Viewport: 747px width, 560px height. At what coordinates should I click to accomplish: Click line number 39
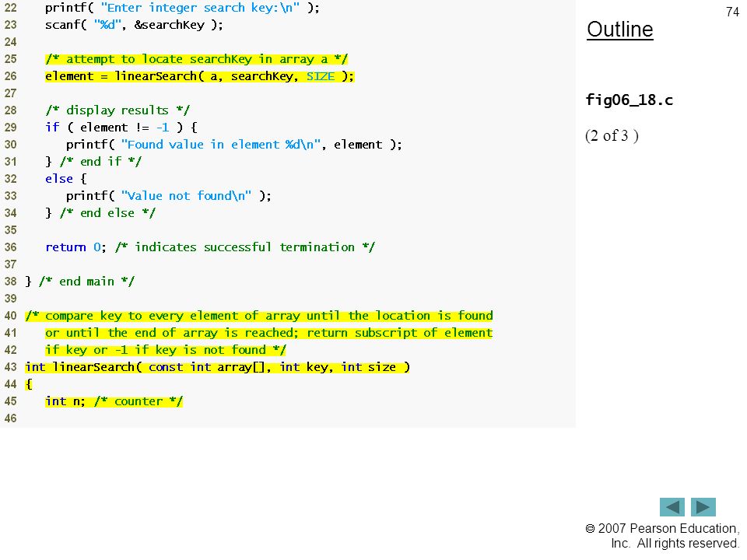pyautogui.click(x=10, y=299)
